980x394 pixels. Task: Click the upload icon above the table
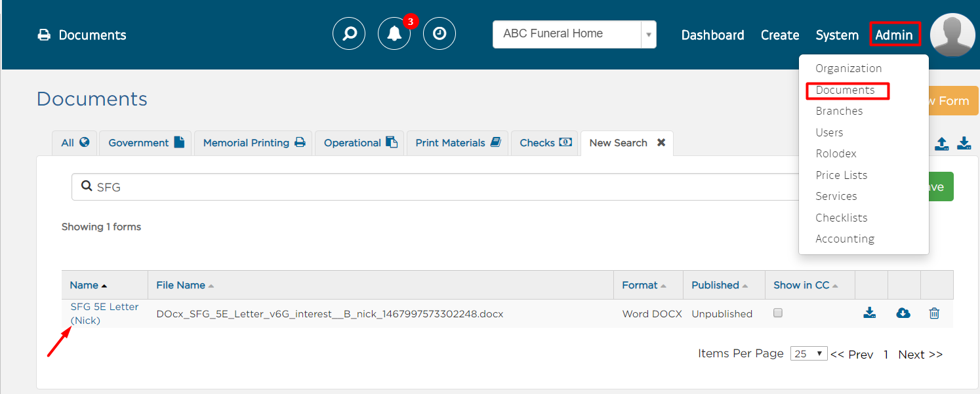(941, 144)
